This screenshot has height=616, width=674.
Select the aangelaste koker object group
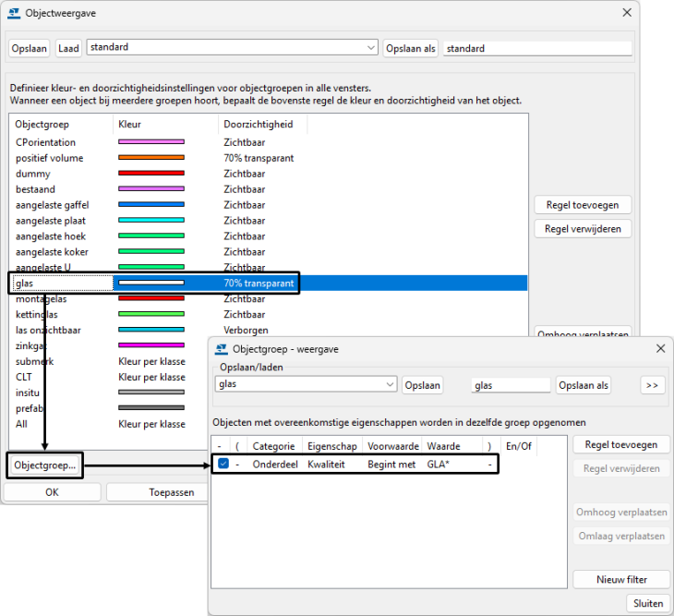tap(52, 252)
